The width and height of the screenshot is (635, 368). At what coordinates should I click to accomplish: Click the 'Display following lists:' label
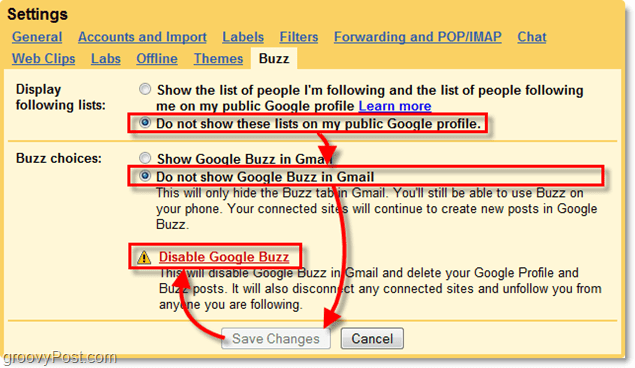tap(61, 97)
